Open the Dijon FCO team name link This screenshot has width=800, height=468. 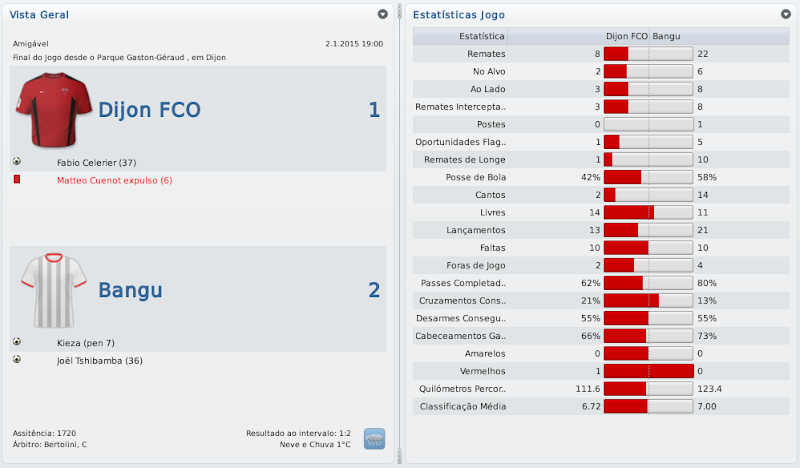(149, 110)
